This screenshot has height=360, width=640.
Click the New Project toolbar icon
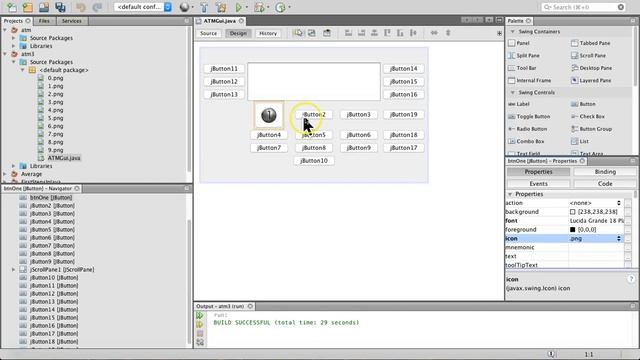pyautogui.click(x=27, y=7)
